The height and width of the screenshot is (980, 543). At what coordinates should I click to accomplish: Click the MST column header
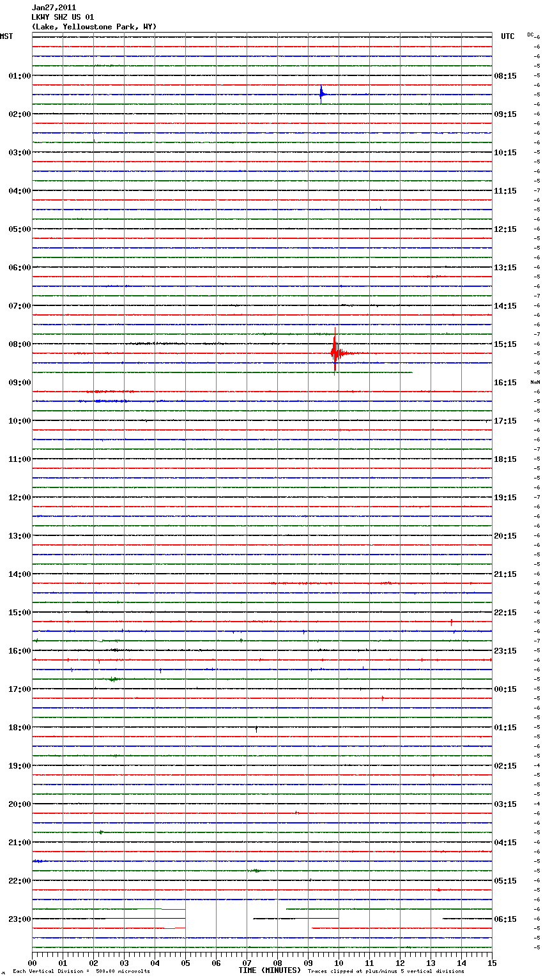(x=6, y=36)
